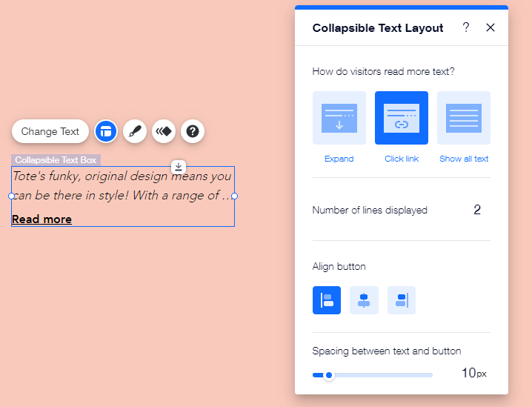Align button to the left
This screenshot has height=407, width=532.
click(327, 300)
